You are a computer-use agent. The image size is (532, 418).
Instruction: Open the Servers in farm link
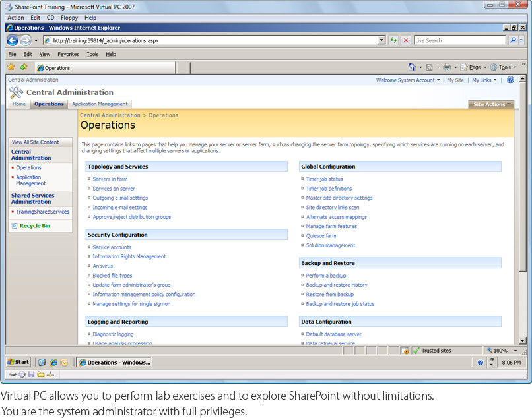click(x=110, y=179)
